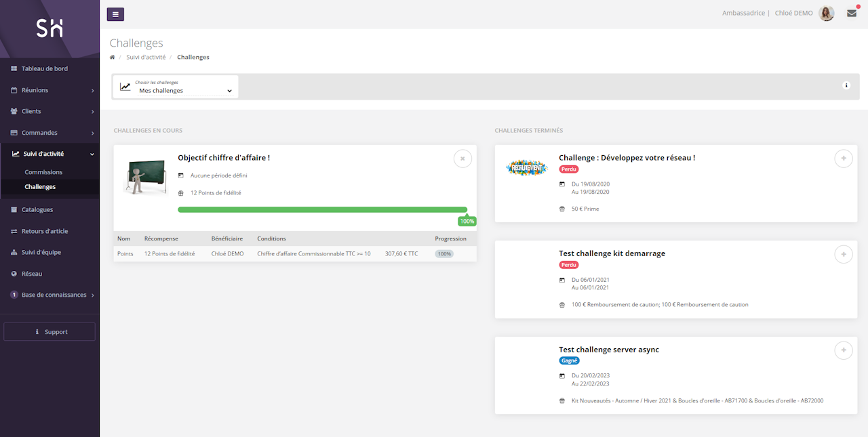Expand the Réunions sidebar menu
This screenshot has height=437, width=868.
pos(50,90)
